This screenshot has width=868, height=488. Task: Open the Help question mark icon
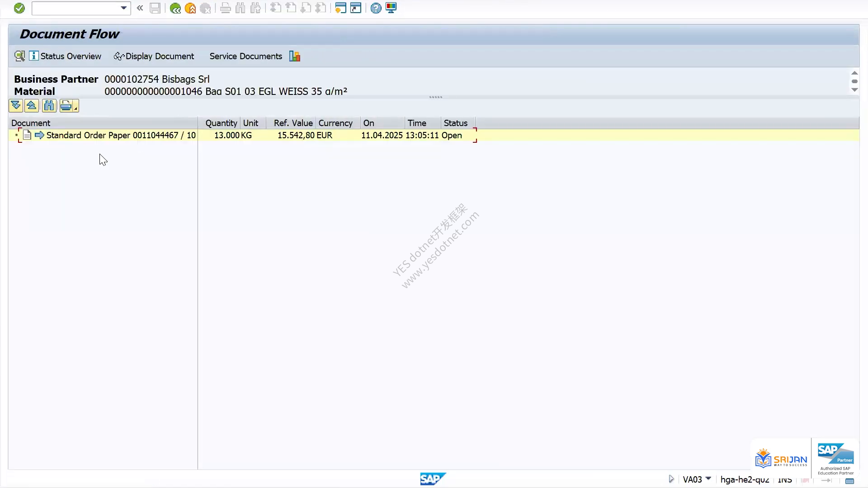click(376, 8)
